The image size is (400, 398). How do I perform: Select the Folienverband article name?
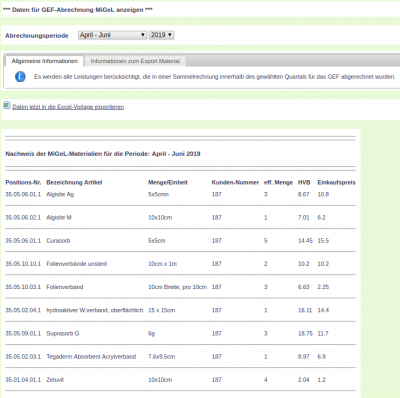65,287
